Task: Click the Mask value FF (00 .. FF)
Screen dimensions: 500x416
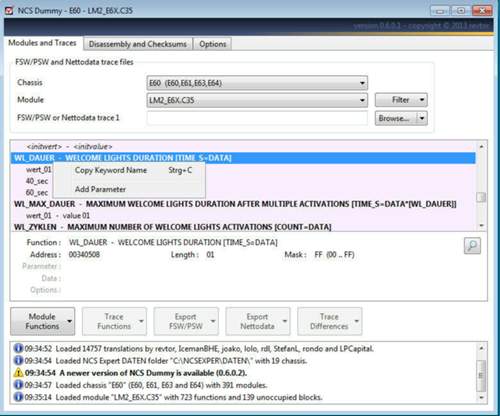Action: [334, 255]
